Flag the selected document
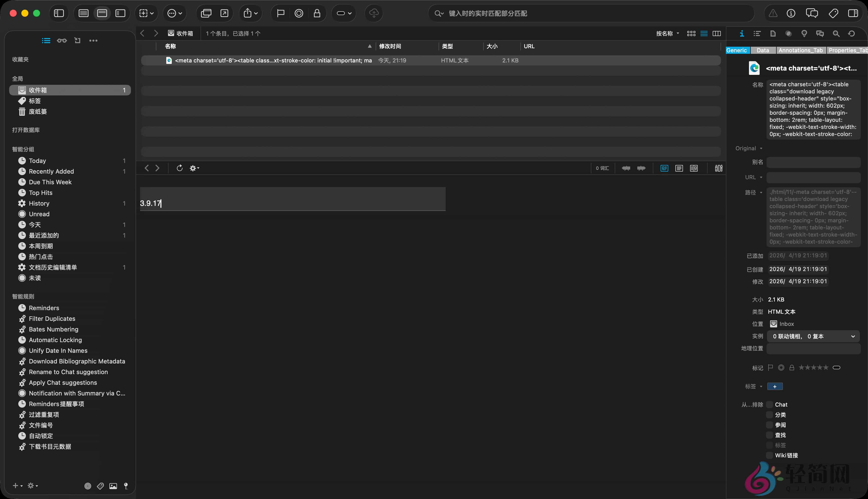Viewport: 868px width, 499px height. [280, 13]
